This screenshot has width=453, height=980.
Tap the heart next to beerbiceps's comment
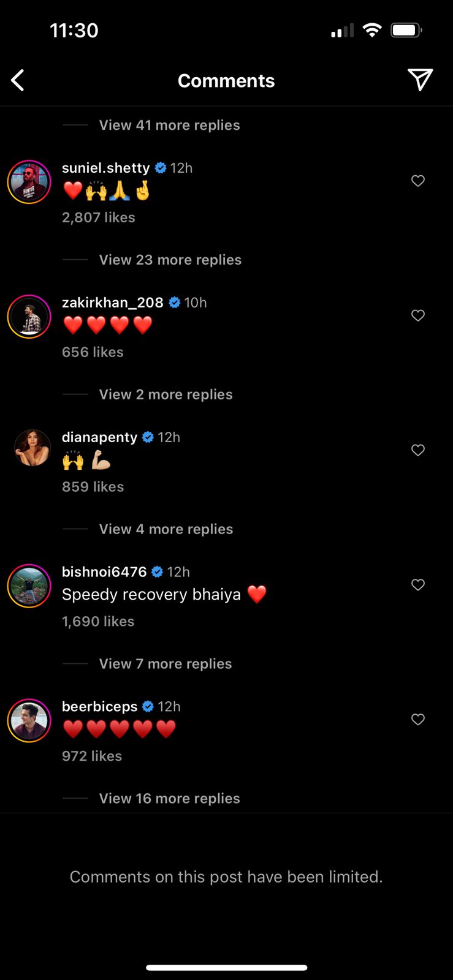418,720
